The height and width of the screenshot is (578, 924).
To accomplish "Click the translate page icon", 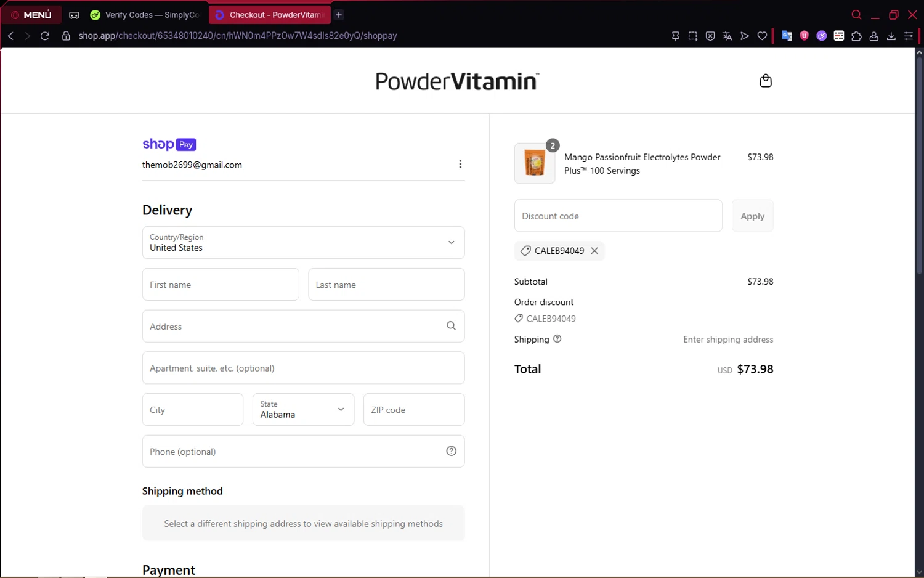I will click(727, 36).
